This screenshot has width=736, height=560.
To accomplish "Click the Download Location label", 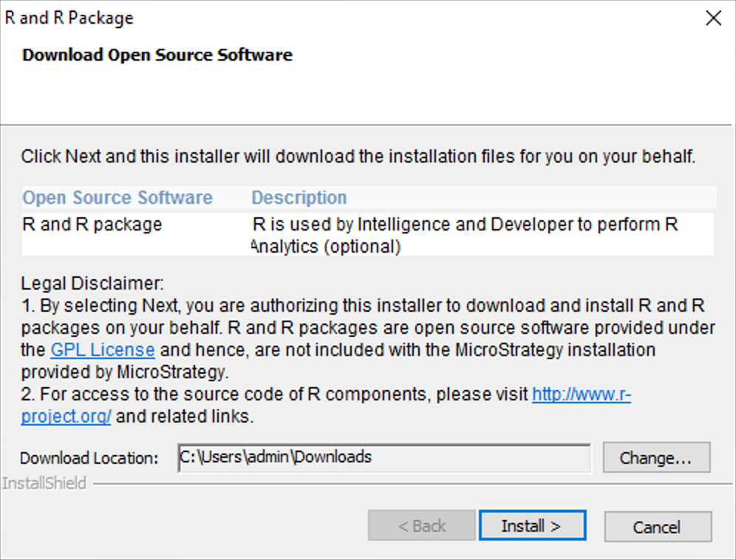I will [87, 457].
